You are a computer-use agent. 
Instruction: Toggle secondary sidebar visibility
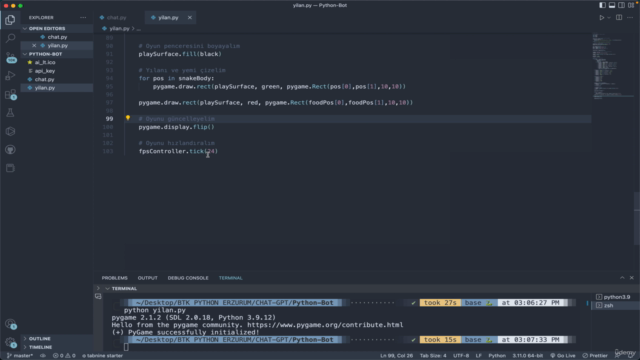point(621,5)
